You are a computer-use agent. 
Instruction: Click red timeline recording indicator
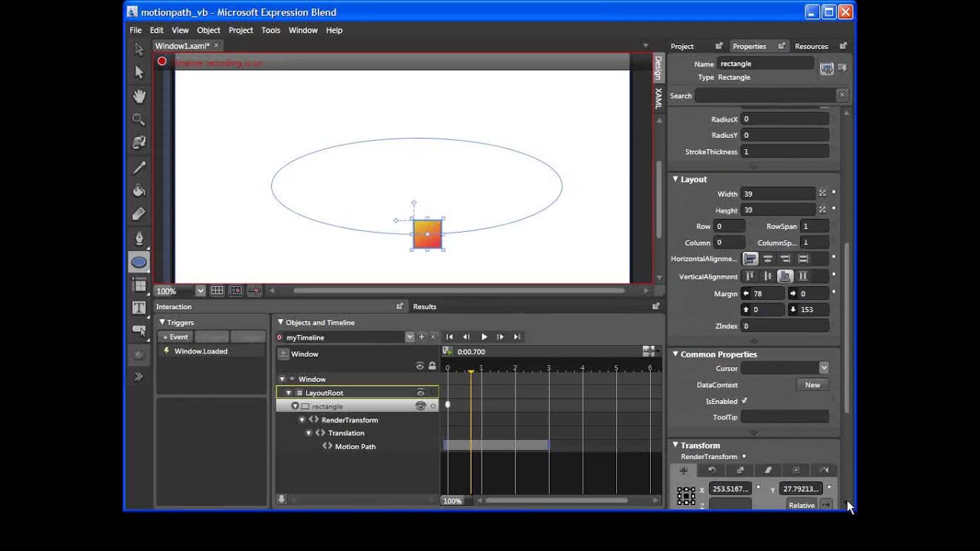coord(162,62)
